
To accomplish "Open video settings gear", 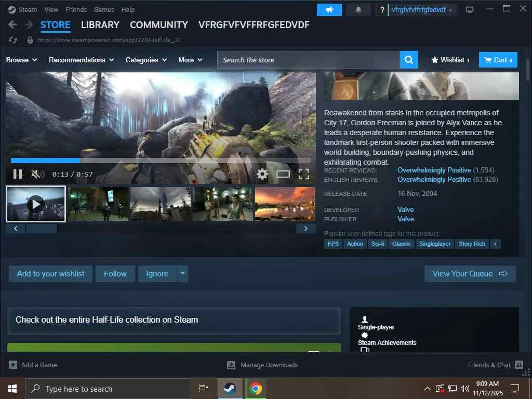I will click(262, 174).
